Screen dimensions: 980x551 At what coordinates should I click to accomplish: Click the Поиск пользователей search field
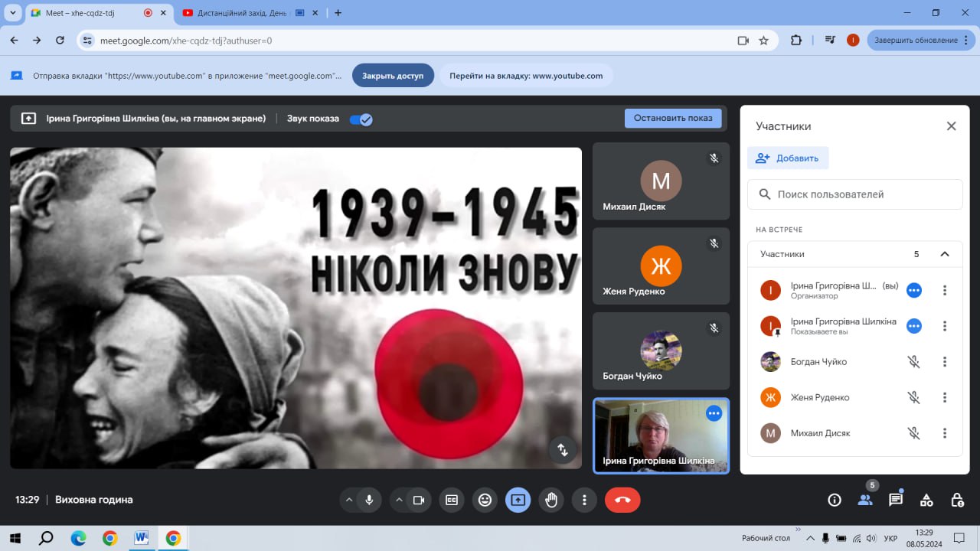click(855, 194)
